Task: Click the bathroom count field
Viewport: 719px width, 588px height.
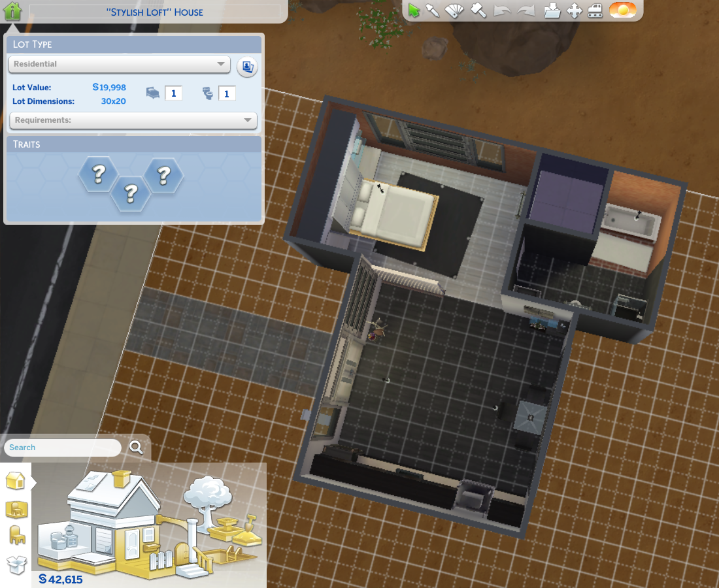Action: tap(227, 93)
